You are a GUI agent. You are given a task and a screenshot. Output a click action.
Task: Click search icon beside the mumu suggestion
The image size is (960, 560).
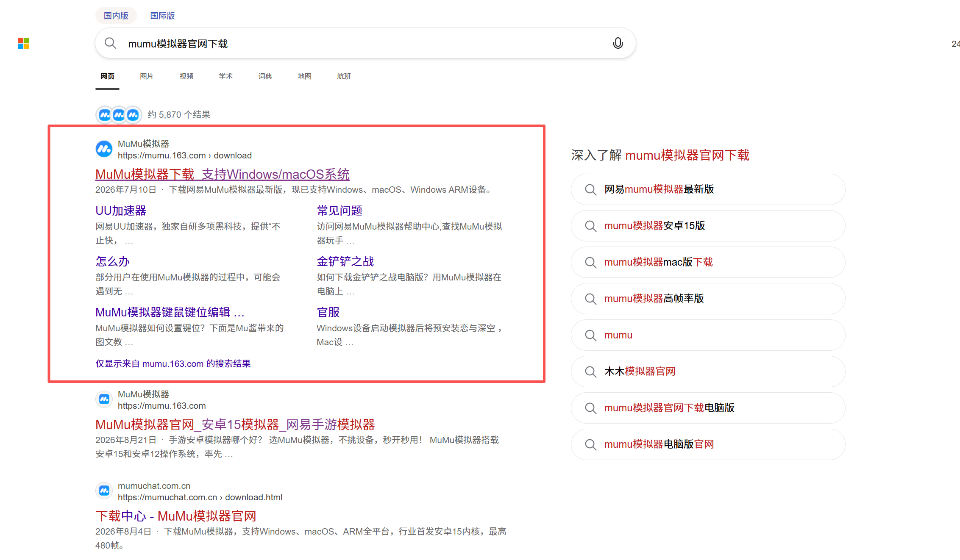[590, 335]
